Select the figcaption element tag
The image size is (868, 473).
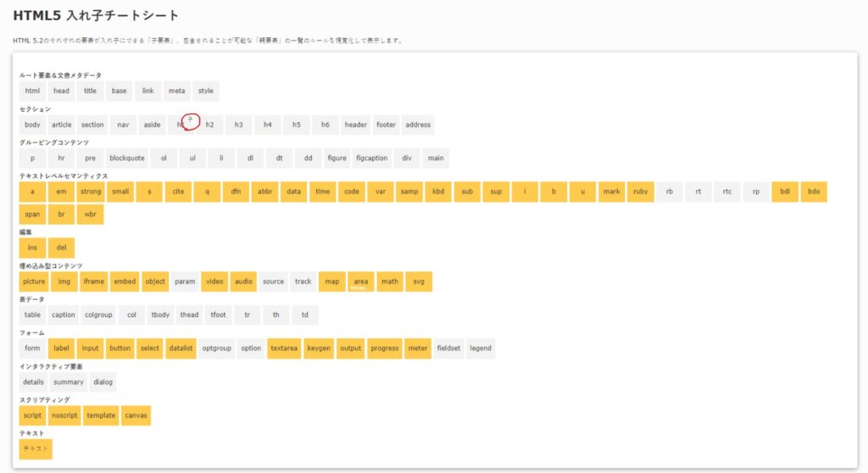point(371,158)
